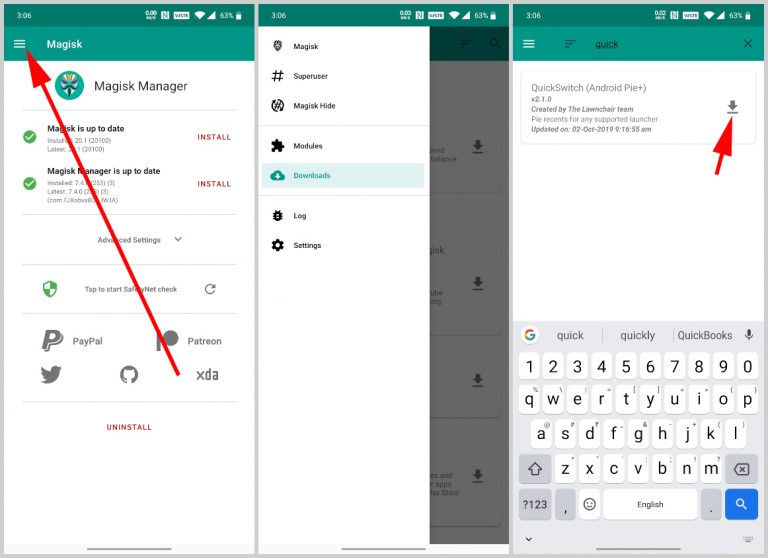768x558 pixels.
Task: Download the QuickSwitch module
Action: pos(732,106)
